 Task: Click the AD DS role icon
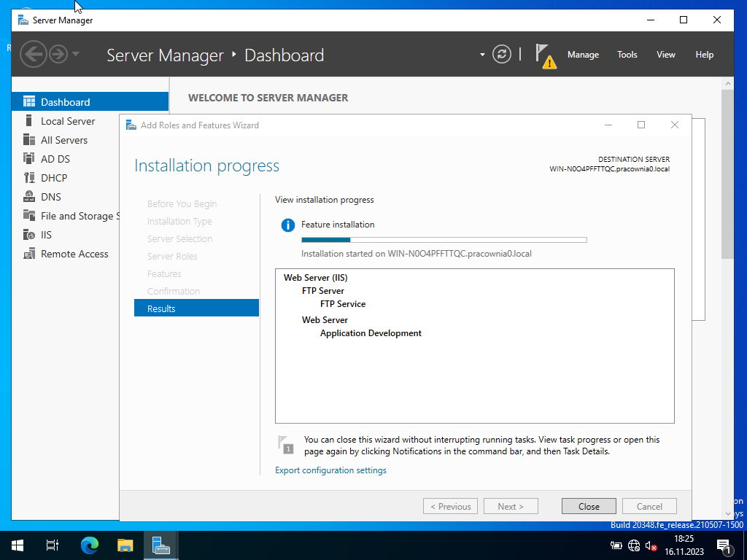[29, 158]
